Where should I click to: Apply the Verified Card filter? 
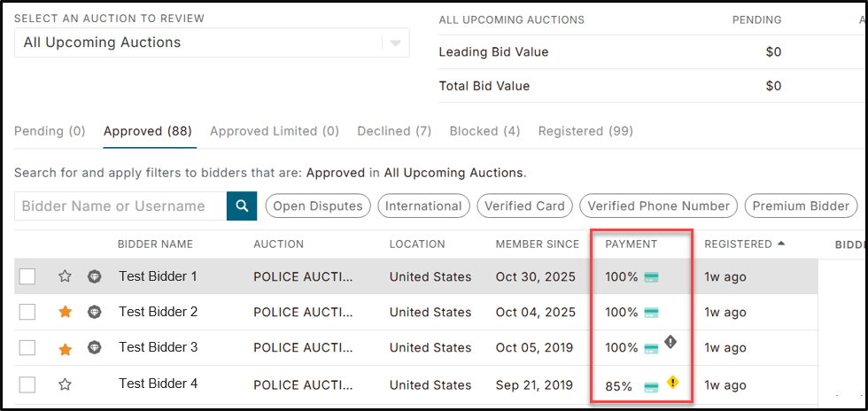coord(524,206)
